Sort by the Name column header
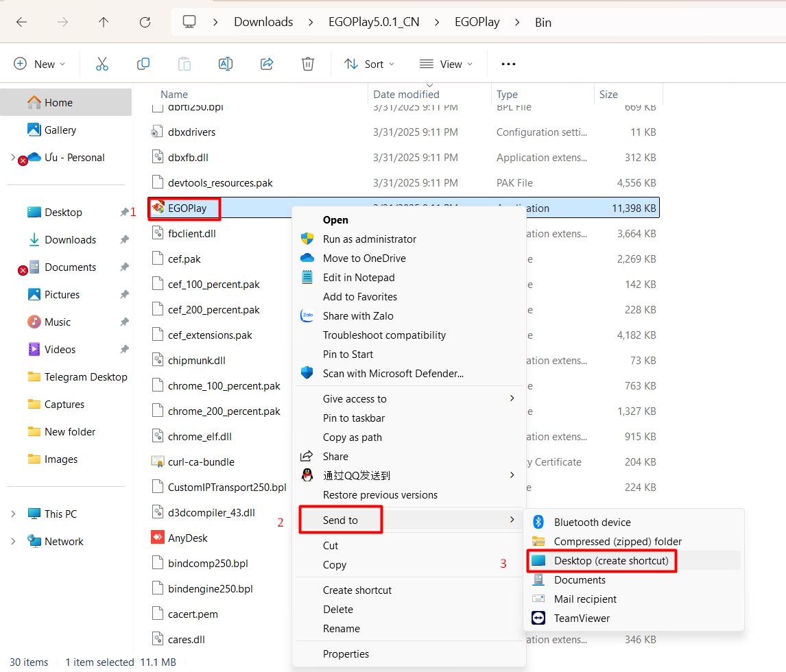 click(258, 94)
